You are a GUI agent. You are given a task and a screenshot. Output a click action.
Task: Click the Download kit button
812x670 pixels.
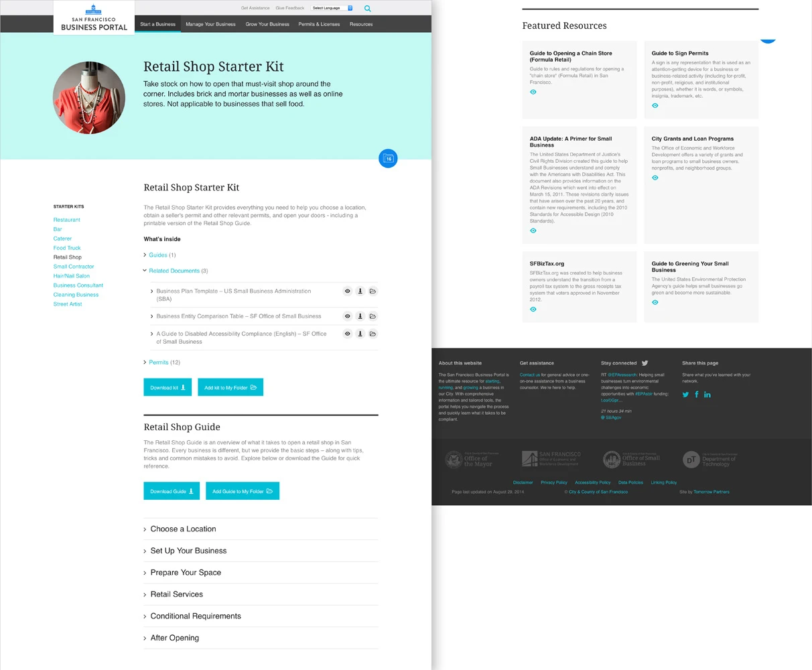point(167,387)
